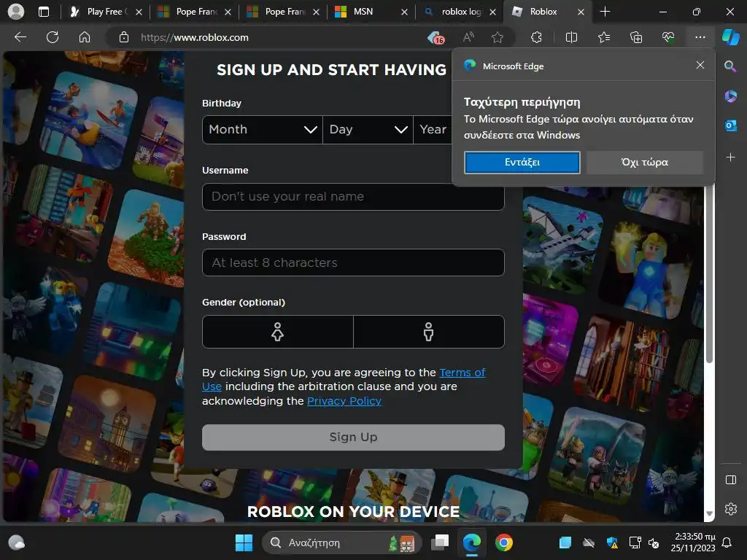Switch to the MSN tab

click(371, 12)
